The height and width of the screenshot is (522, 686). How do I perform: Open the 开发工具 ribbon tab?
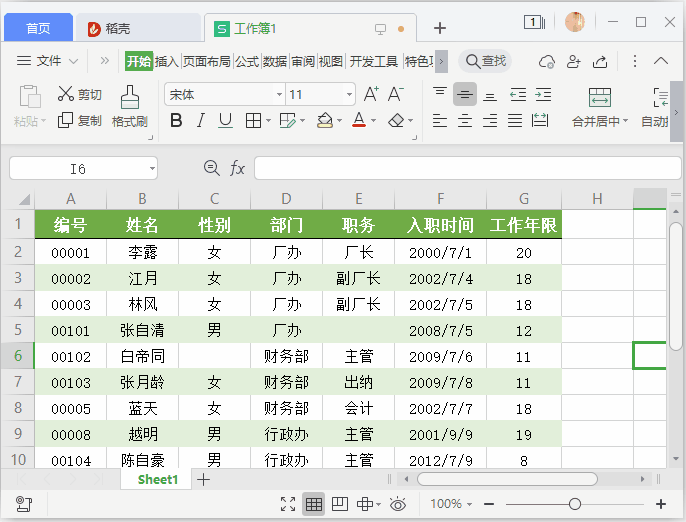(x=374, y=61)
